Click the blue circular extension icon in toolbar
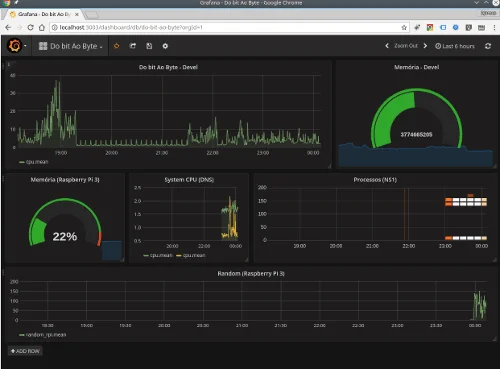500x369 pixels. (x=456, y=27)
